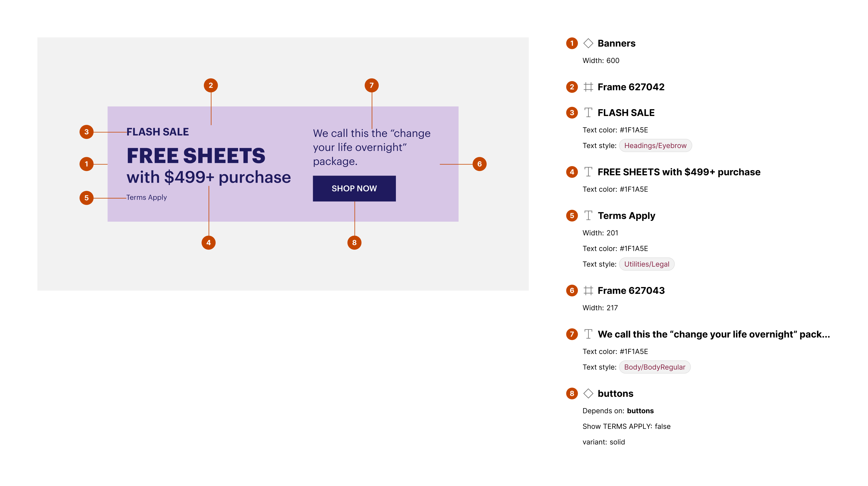Screen dimensions: 868x486
Task: Click annotation marker 4 below the banner
Action: coord(208,243)
